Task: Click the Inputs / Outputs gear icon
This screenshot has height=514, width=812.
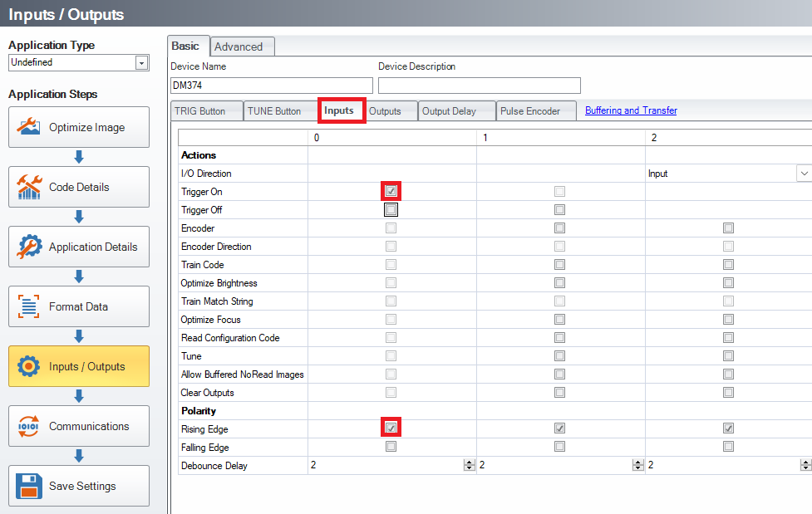Action: click(x=29, y=367)
